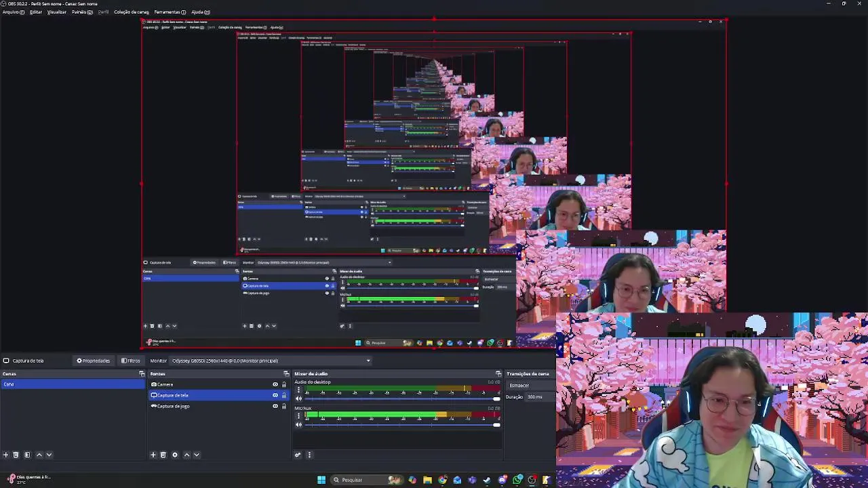Move selected source up in Fontes
This screenshot has width=868, height=488.
point(186,455)
